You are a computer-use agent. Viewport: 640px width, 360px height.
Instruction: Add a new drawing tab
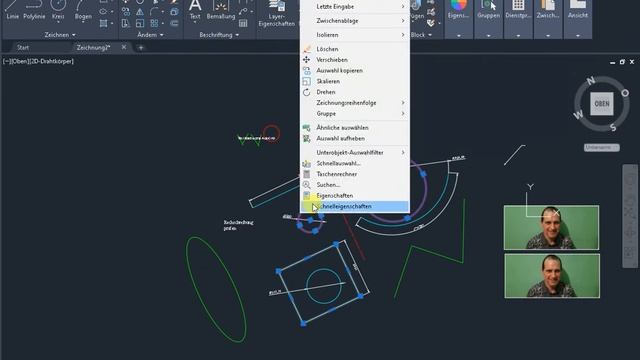pos(141,48)
